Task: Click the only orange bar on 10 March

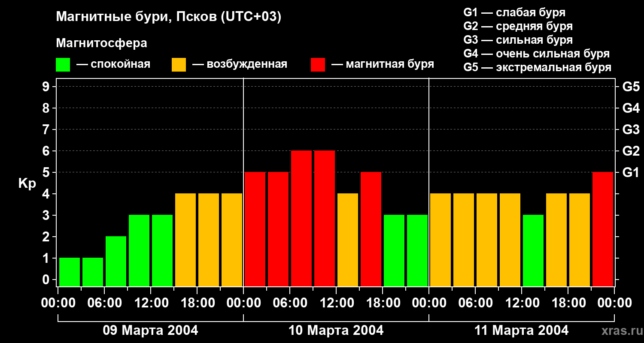Action: [348, 240]
